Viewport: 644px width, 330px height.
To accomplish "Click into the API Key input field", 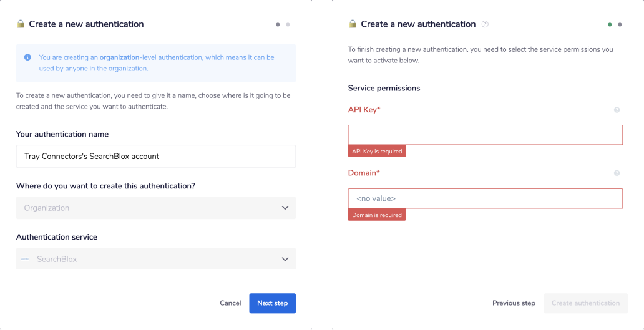I will pyautogui.click(x=485, y=135).
